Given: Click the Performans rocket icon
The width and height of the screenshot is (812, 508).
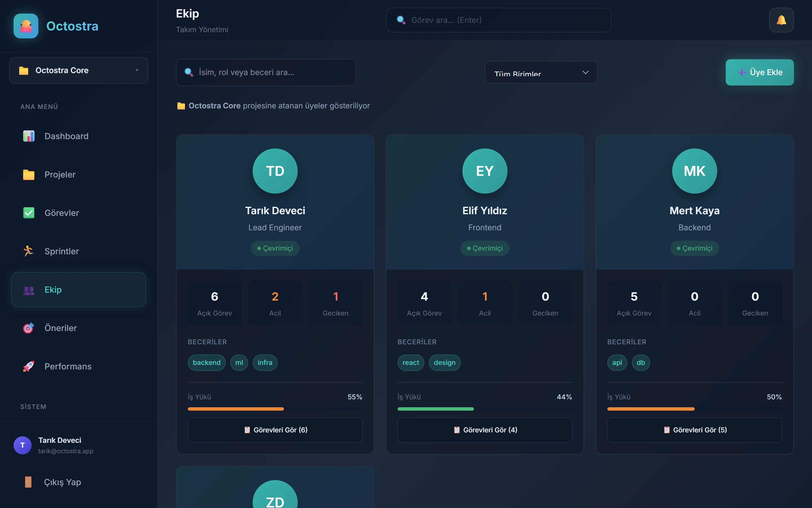Looking at the screenshot, I should pos(28,366).
